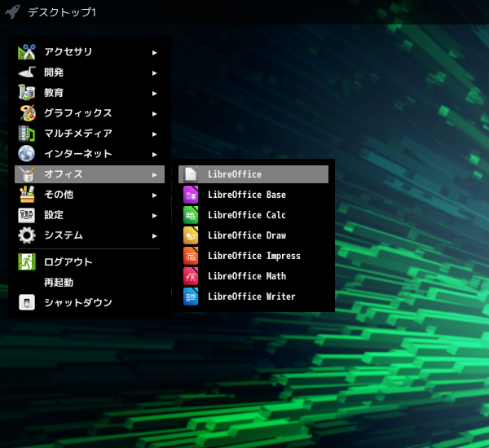Open the システム menu category
The image size is (489, 448).
[90, 235]
